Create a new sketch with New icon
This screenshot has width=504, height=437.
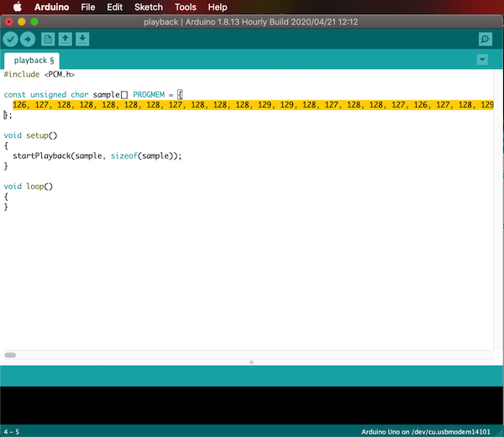point(48,39)
